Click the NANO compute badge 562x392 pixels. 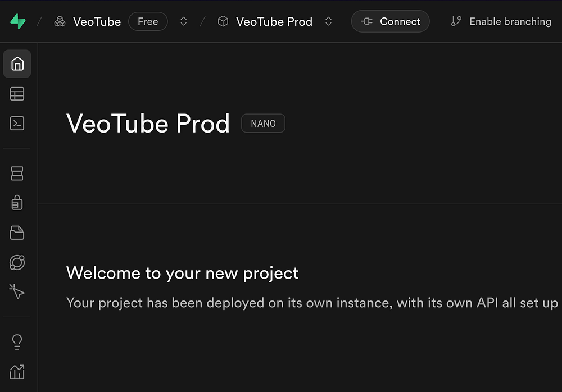click(263, 124)
